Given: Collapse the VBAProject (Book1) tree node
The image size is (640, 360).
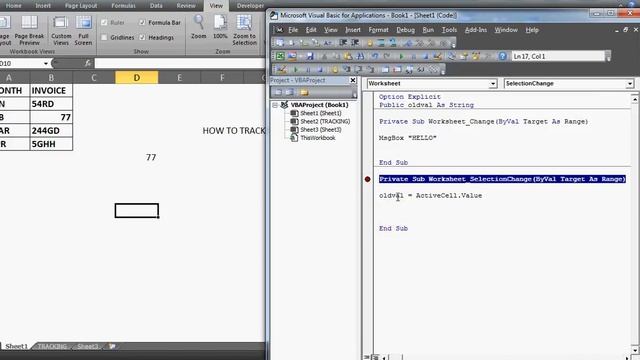Looking at the screenshot, I should pyautogui.click(x=275, y=105).
